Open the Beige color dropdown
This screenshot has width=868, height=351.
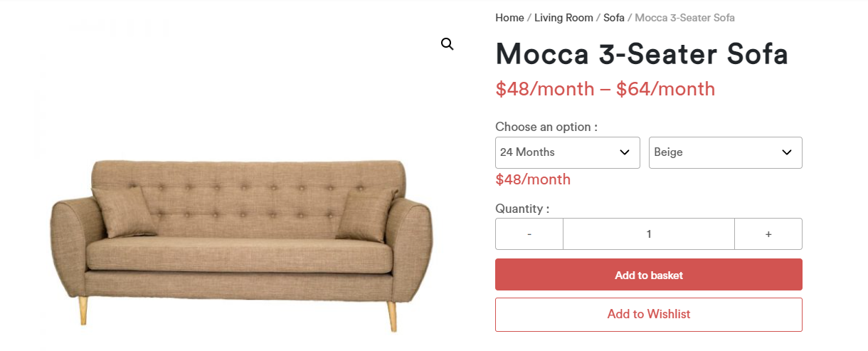[x=726, y=152]
